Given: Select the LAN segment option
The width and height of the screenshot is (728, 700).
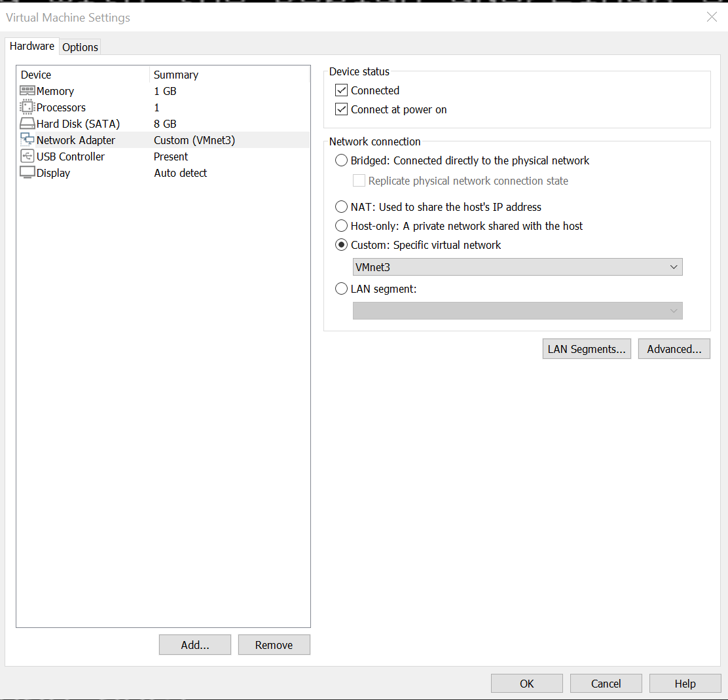Looking at the screenshot, I should point(341,288).
